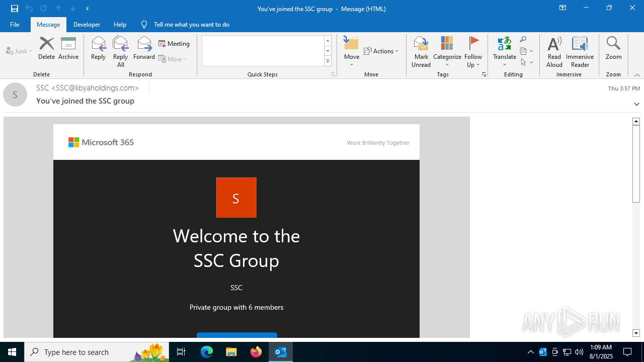Expand the message header details
Image resolution: width=644 pixels, height=362 pixels.
click(x=636, y=104)
